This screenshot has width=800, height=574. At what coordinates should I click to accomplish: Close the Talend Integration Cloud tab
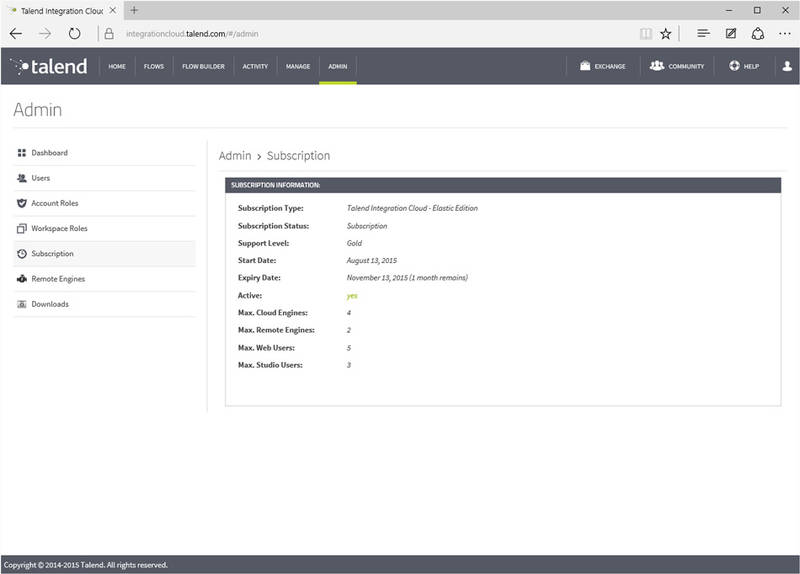pos(113,10)
